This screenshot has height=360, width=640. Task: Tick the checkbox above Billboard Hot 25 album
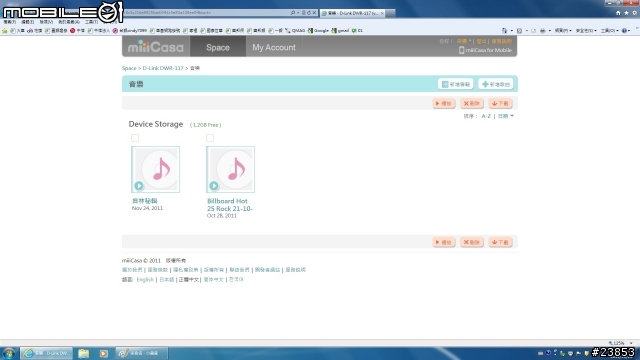(210, 138)
